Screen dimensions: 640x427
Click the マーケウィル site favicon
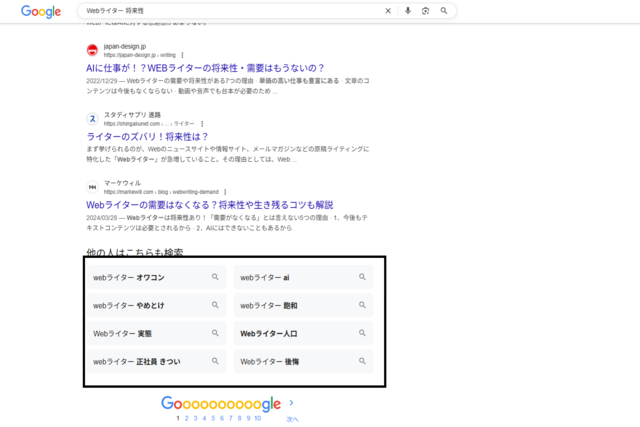93,187
